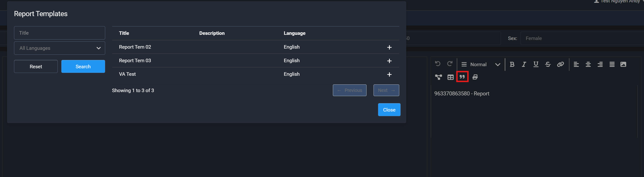Open the All Languages dropdown
Viewport: 644px width, 177px height.
(60, 48)
